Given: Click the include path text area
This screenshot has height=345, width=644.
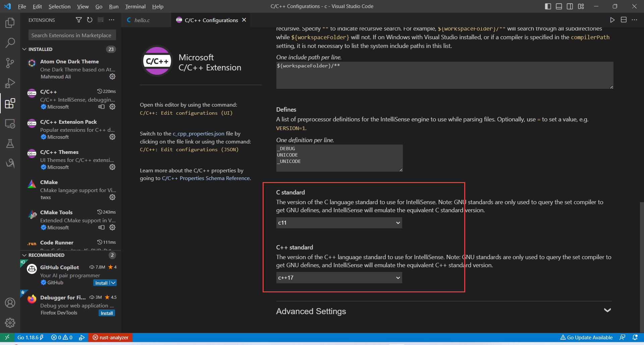Looking at the screenshot, I should coord(445,75).
